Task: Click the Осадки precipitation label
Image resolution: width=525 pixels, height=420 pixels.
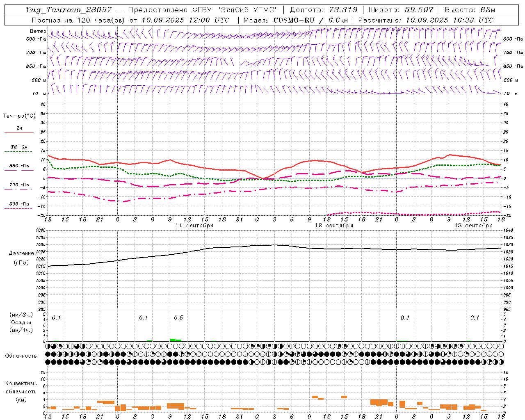Action: pyautogui.click(x=21, y=322)
